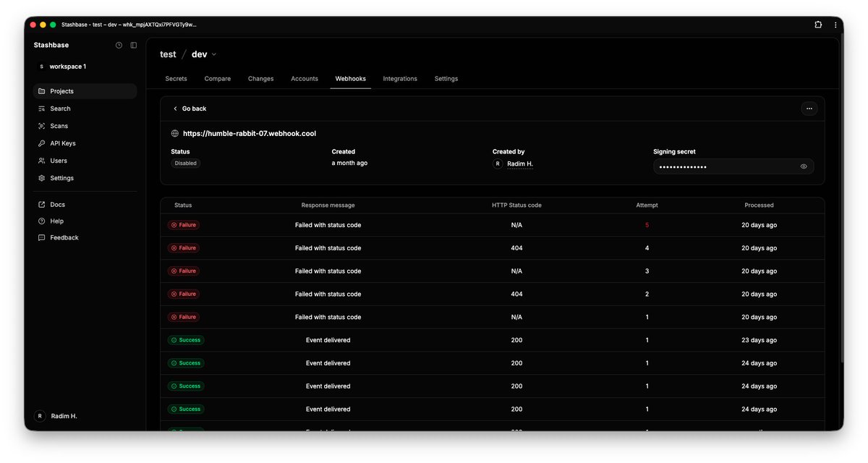
Task: Click the 404 status code for attempt 4
Action: coord(516,248)
